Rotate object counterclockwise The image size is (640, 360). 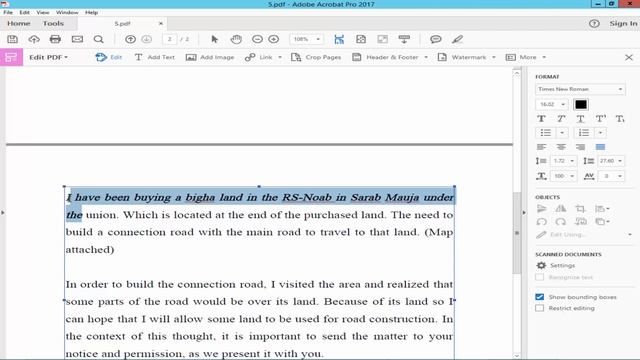tap(541, 222)
